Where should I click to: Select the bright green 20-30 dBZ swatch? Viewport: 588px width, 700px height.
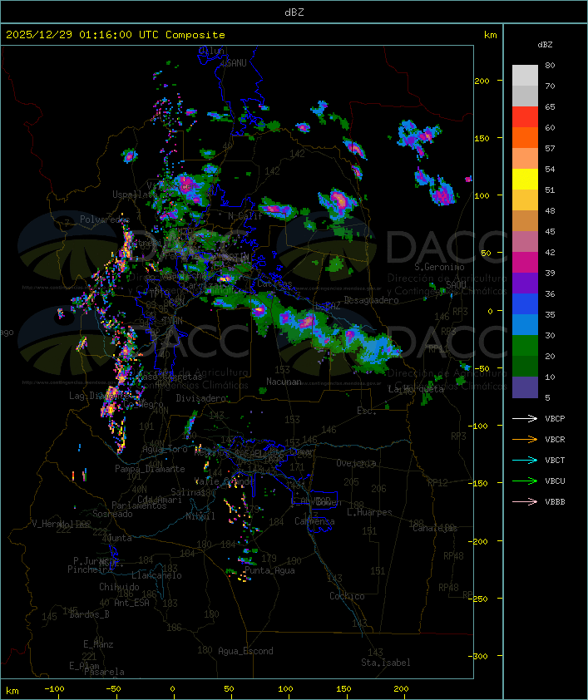(525, 346)
